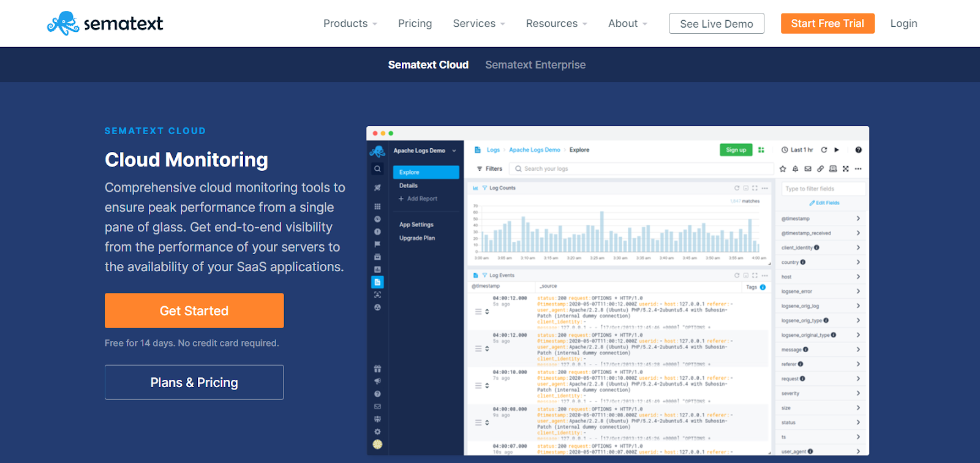This screenshot has width=980, height=463.
Task: Open the mail envelope icon in sidebar
Action: point(377,407)
